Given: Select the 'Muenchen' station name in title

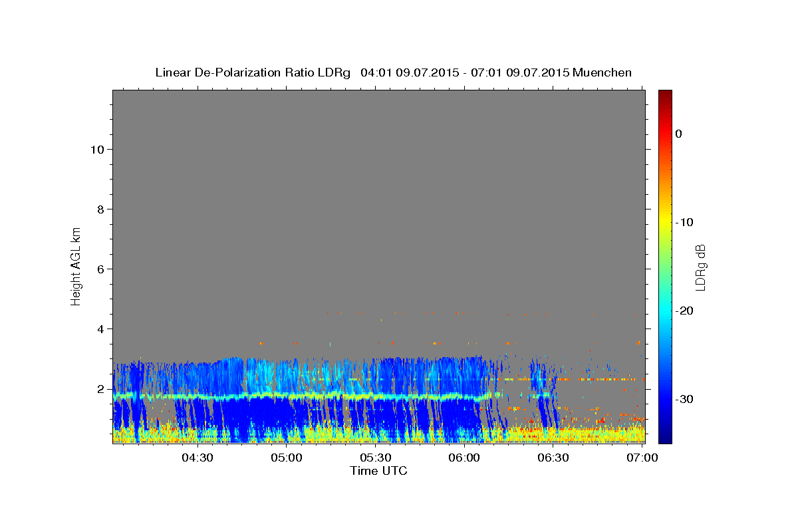Looking at the screenshot, I should [x=602, y=72].
